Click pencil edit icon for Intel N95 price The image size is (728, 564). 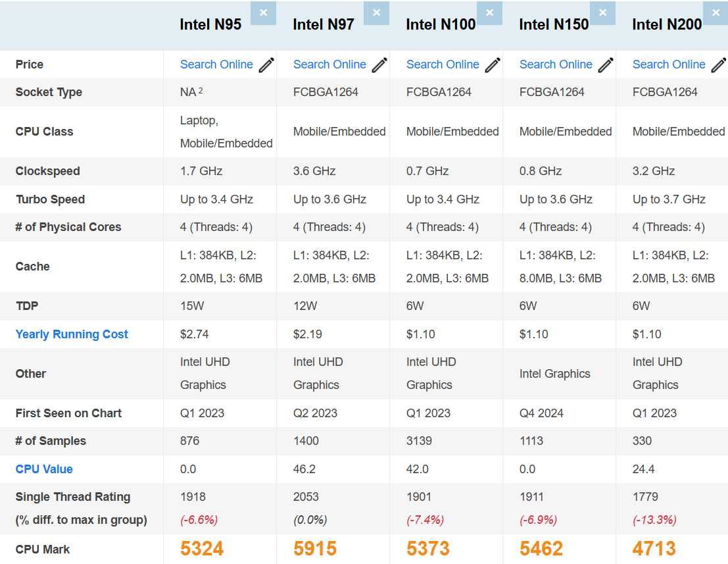[266, 64]
